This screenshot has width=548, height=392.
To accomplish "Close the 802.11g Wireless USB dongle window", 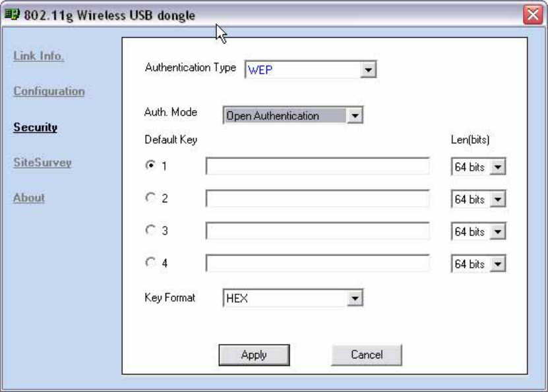I will 533,14.
